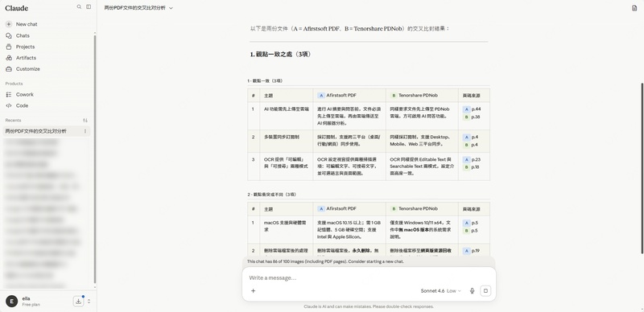
Task: Expand the account menu chevrons
Action: (89, 302)
